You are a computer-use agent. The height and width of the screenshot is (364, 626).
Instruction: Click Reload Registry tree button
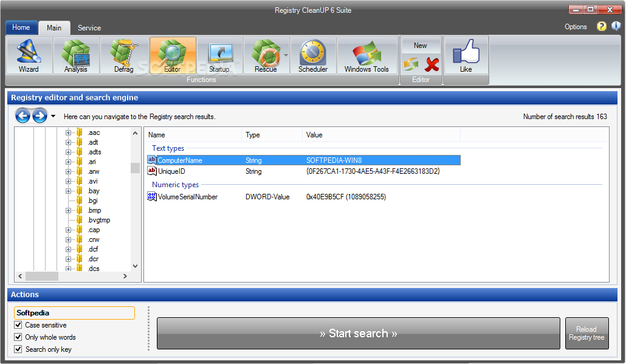[x=587, y=333]
